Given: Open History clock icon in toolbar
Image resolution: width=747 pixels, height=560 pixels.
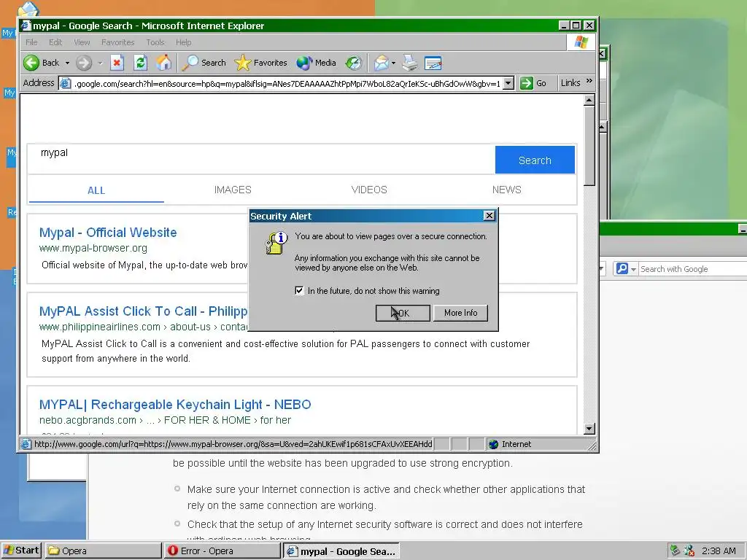Looking at the screenshot, I should pyautogui.click(x=354, y=63).
